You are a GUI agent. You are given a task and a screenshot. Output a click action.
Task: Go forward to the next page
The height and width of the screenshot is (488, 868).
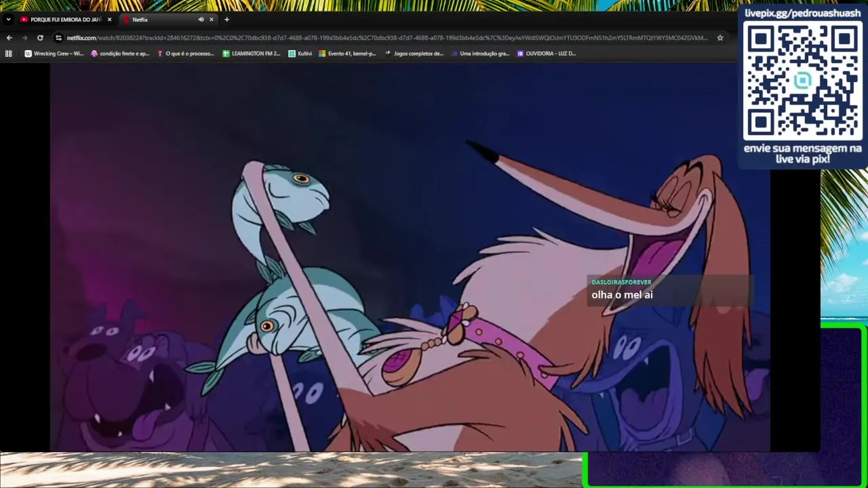24,38
